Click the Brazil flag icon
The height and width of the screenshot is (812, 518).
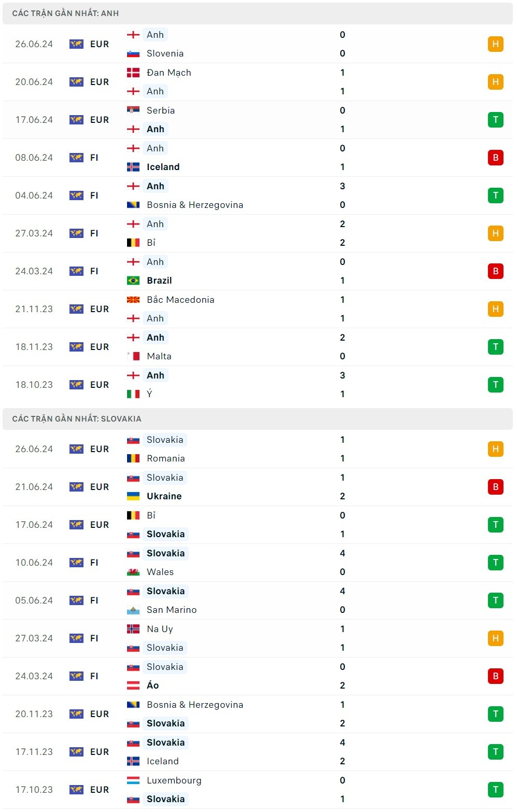tap(133, 281)
